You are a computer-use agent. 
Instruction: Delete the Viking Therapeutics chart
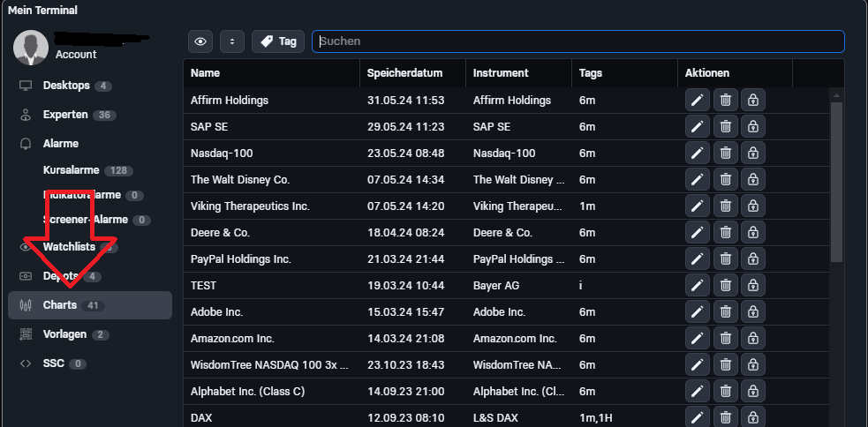coord(725,206)
